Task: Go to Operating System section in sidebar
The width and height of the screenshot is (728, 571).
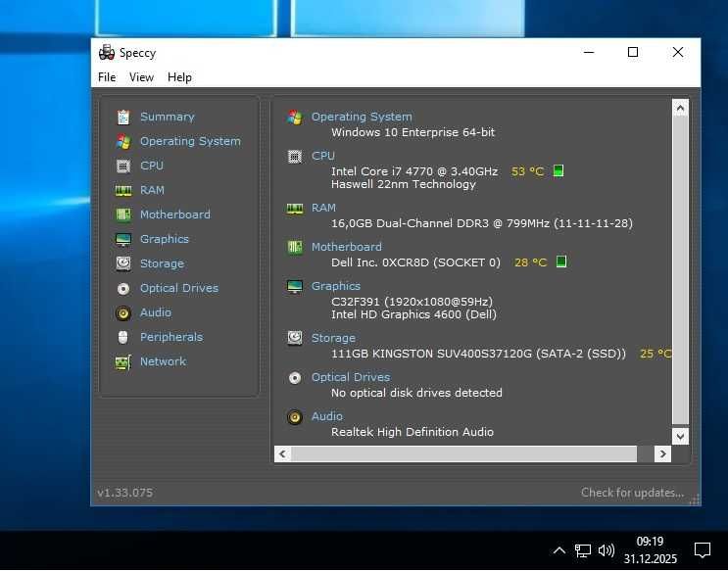Action: tap(190, 141)
